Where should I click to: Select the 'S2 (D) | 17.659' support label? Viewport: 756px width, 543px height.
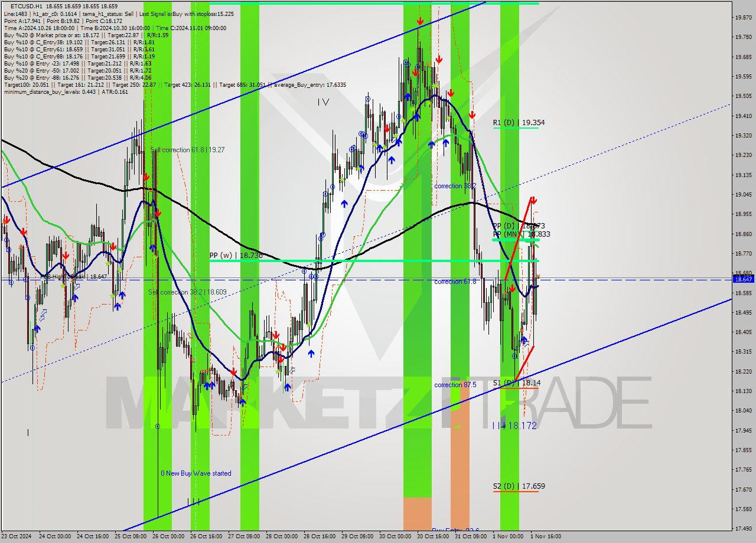pos(519,486)
